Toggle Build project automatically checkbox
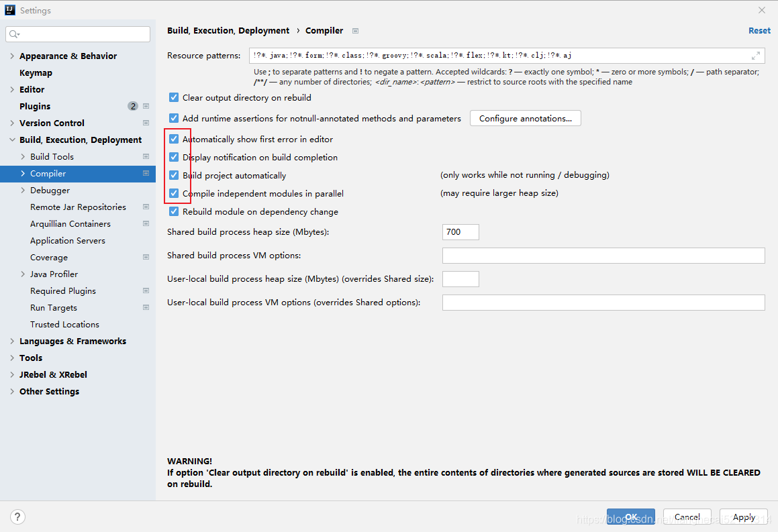The image size is (778, 532). pos(174,175)
